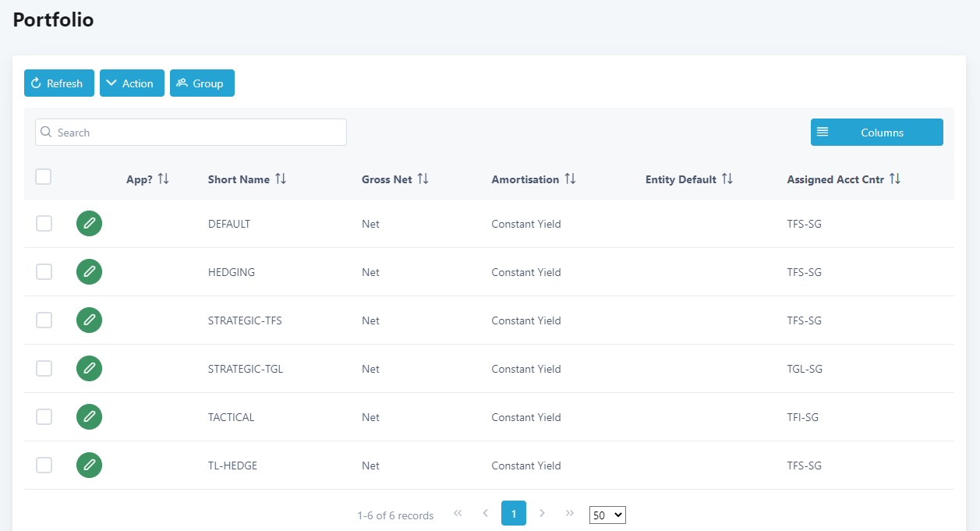Sort by Amortisation column arrows
This screenshot has width=980, height=531.
pos(570,179)
